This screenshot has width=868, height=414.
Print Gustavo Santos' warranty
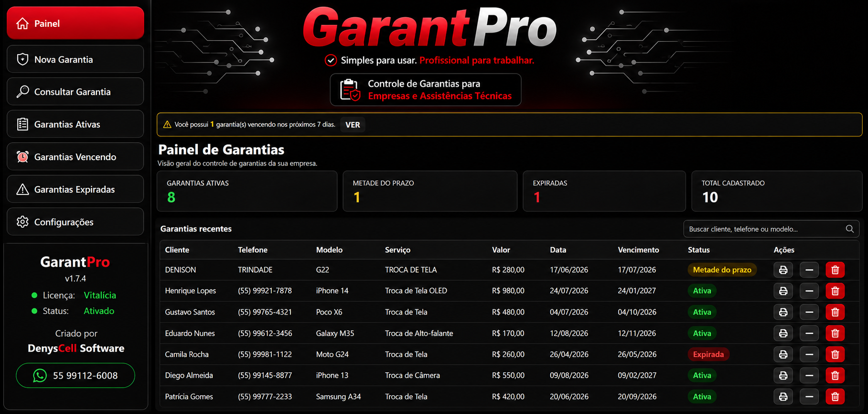(783, 312)
